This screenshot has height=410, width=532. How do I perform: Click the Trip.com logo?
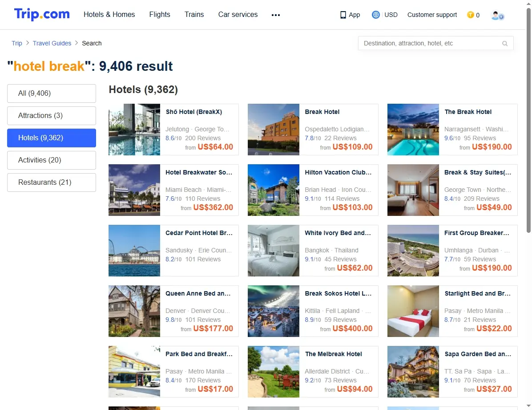click(x=42, y=14)
